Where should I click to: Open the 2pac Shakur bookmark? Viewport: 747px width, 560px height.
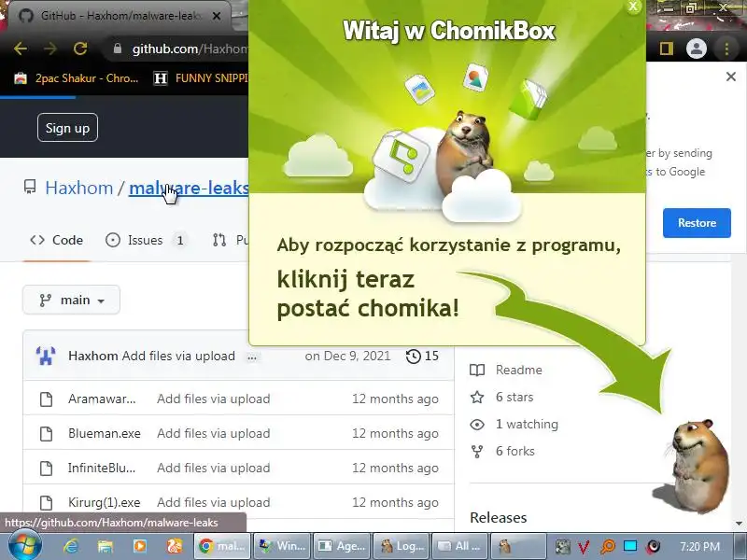pos(77,78)
